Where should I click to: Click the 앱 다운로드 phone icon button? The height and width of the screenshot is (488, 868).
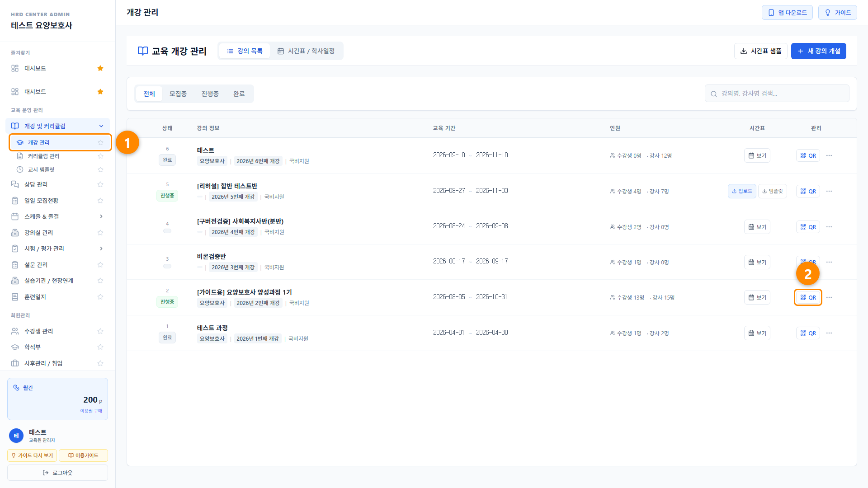point(787,13)
